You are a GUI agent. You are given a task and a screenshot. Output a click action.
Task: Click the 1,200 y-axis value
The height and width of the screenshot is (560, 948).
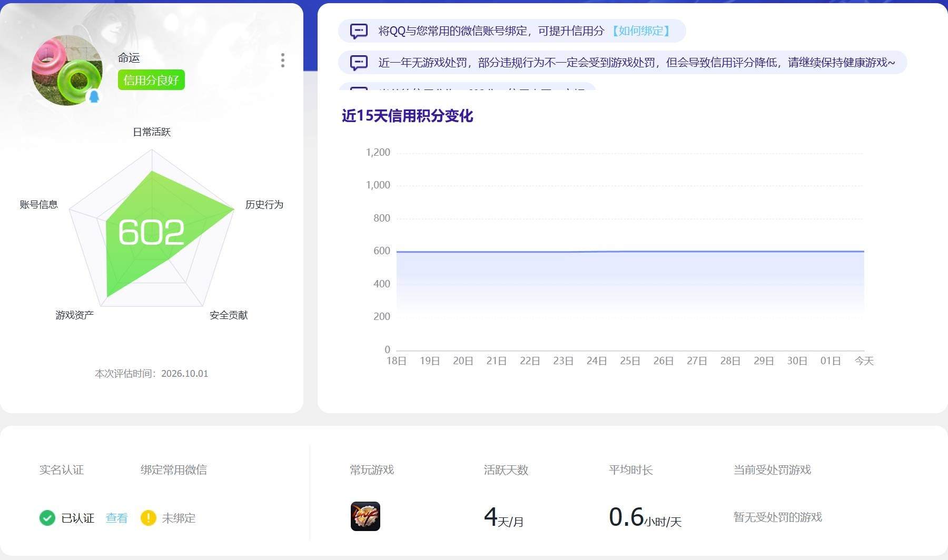378,153
